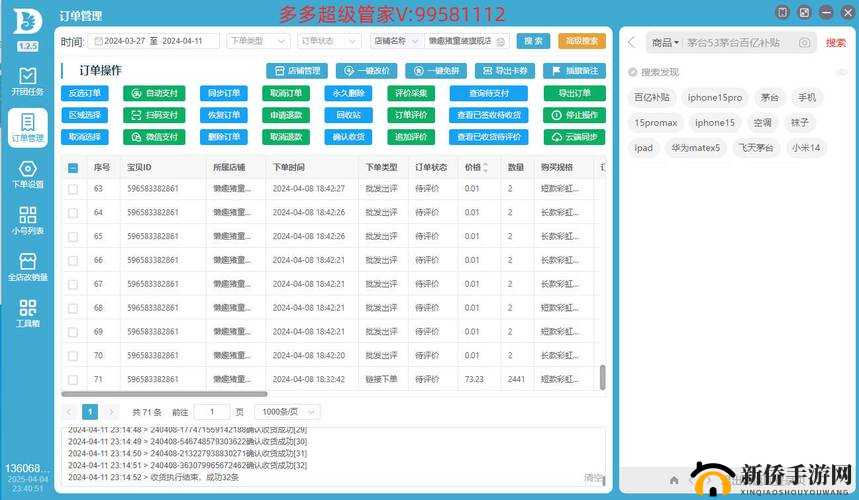Screen dimensions: 859x500
Task: Click the blue 搜索 button
Action: (x=533, y=41)
